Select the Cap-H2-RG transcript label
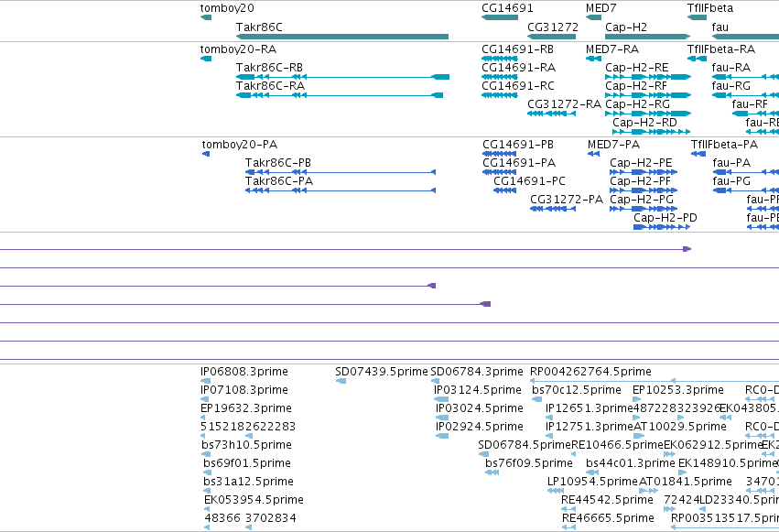 637,104
